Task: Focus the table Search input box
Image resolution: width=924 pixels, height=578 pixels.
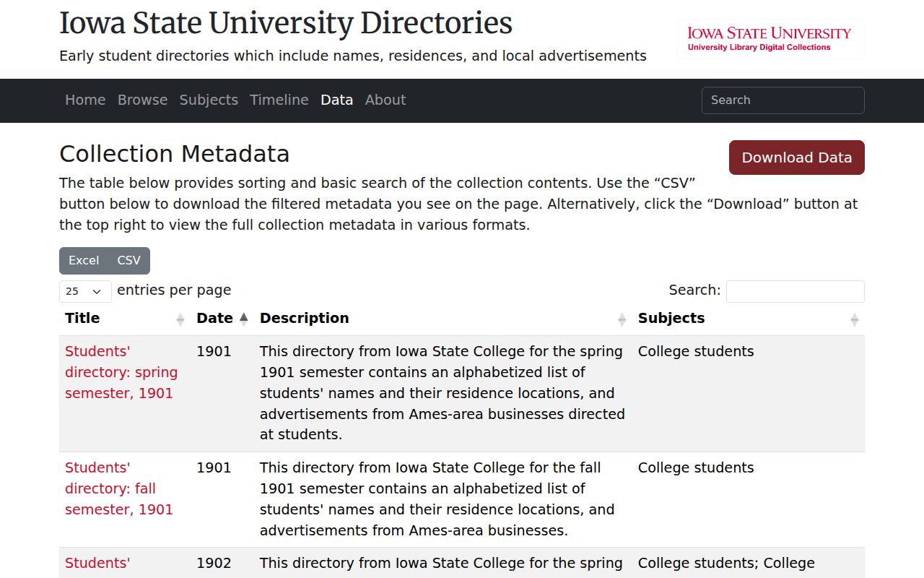Action: (796, 291)
